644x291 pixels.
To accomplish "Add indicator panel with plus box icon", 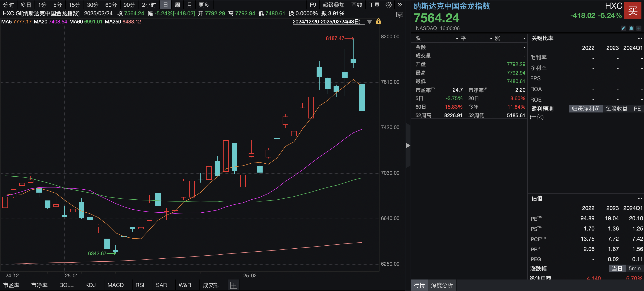I will pyautogui.click(x=234, y=285).
